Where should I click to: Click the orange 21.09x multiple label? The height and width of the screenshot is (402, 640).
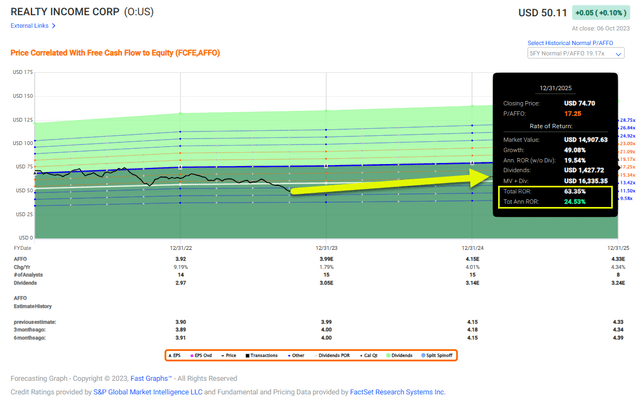tap(628, 152)
